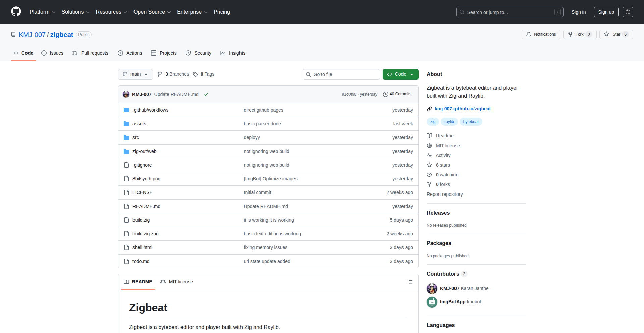Click the zig-out/web folder icon
The height and width of the screenshot is (333, 644).
[x=126, y=151]
